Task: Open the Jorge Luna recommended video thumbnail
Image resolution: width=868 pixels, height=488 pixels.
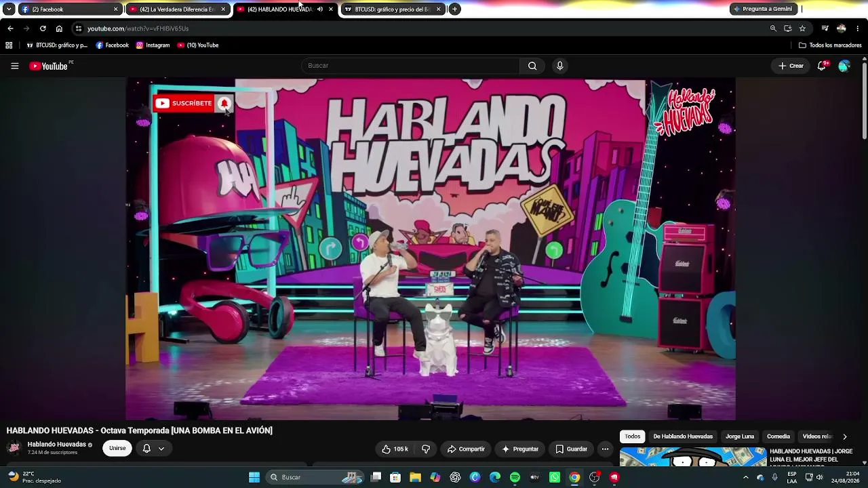Action: (693, 457)
